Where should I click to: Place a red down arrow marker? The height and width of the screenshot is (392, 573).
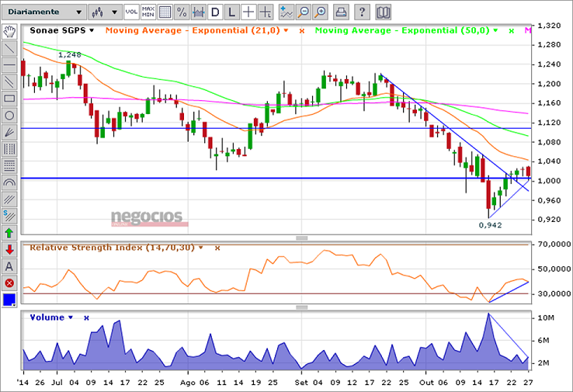[x=9, y=250]
